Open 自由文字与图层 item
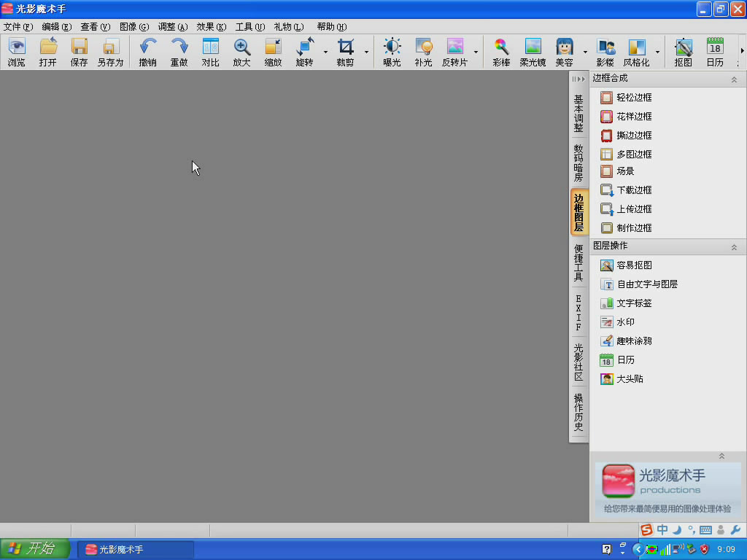 (639, 284)
